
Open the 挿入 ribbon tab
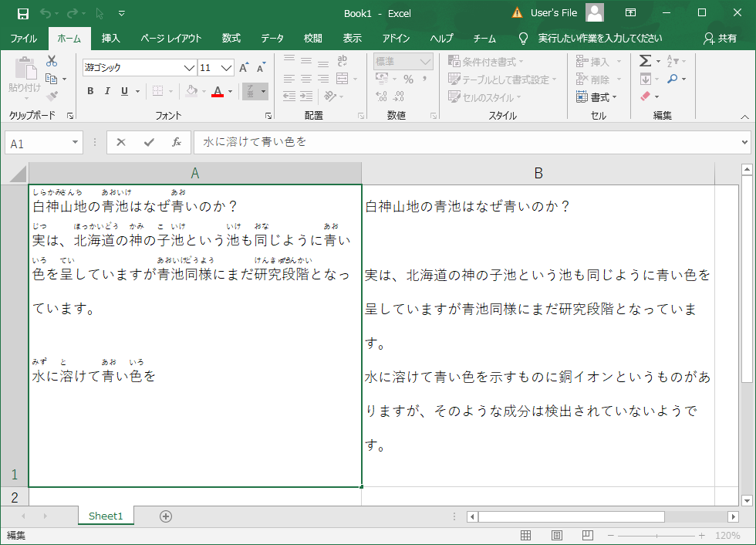pos(111,39)
